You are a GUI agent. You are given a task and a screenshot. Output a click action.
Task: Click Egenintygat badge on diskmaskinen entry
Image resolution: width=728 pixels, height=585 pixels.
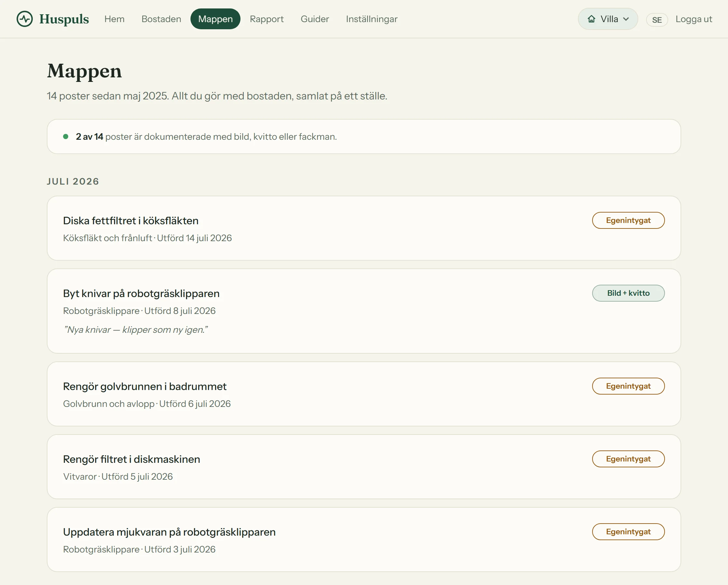[x=629, y=459]
